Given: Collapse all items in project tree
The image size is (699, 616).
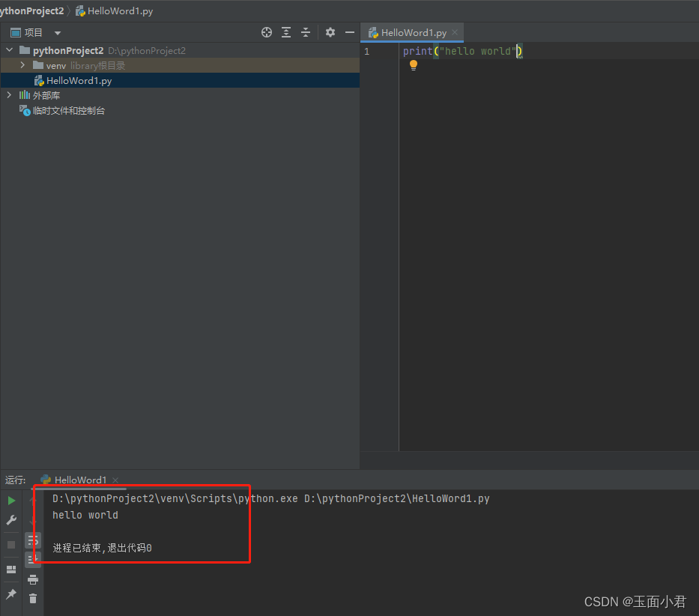Looking at the screenshot, I should (x=306, y=32).
